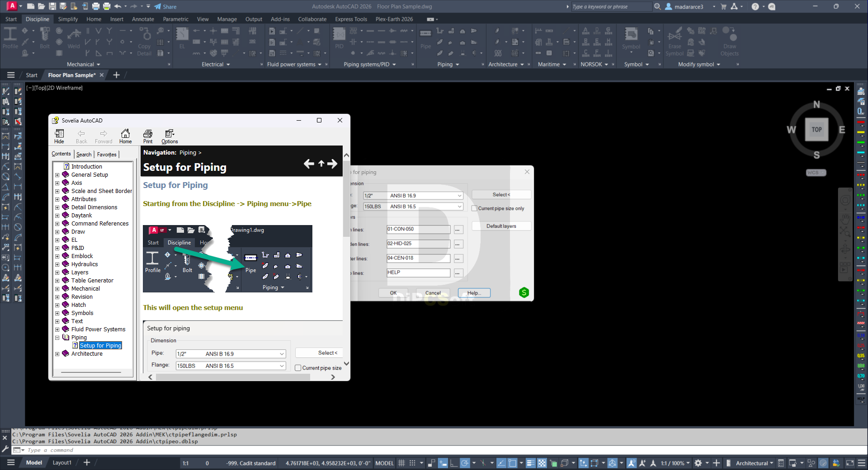
Task: Click the Home icon in help toolbar
Action: (125, 136)
